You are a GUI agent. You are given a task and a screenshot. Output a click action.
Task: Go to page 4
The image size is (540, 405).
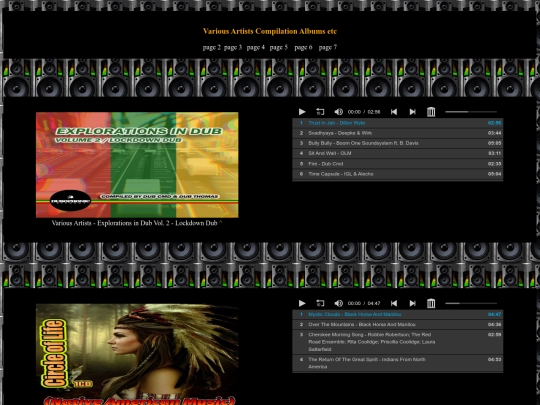tap(256, 48)
